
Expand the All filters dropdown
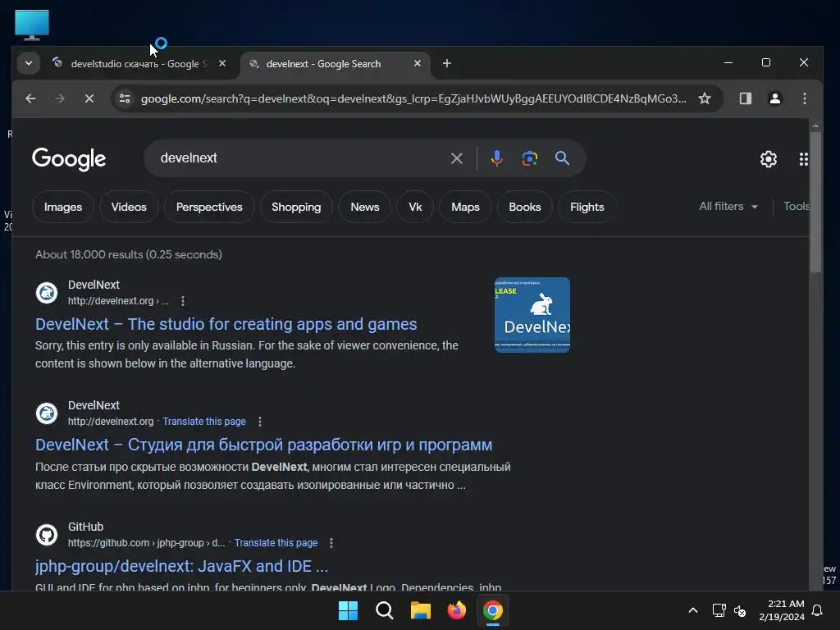[x=728, y=206]
